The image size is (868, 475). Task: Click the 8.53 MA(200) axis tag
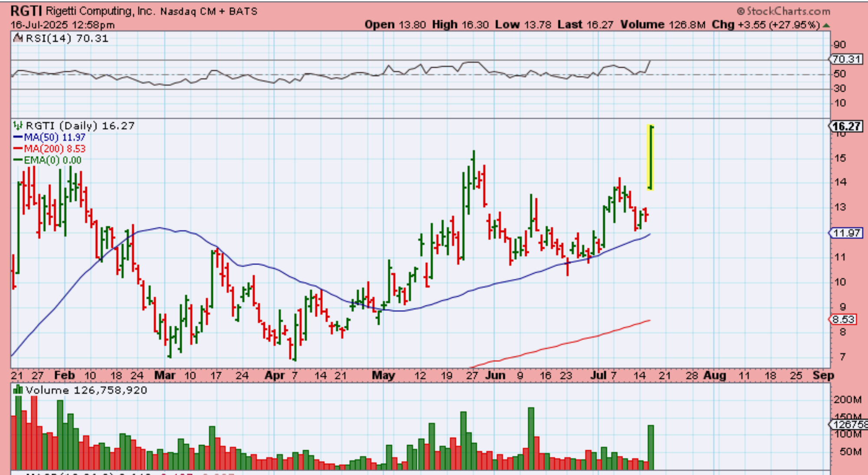843,319
